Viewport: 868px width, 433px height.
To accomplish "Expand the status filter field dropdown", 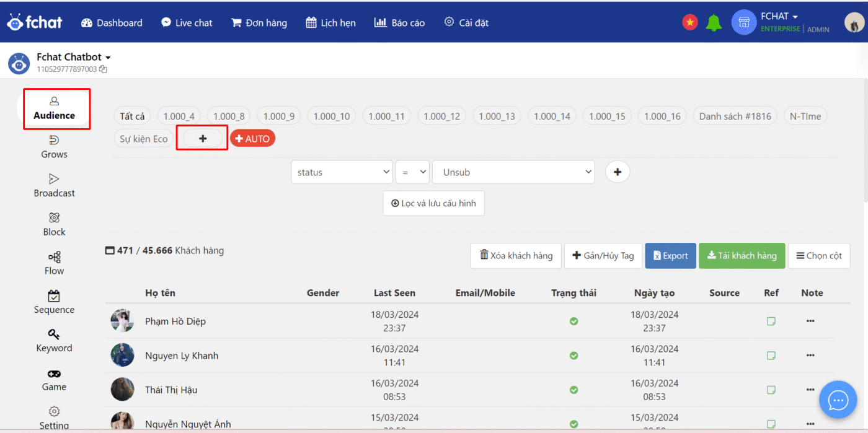I will tap(342, 172).
